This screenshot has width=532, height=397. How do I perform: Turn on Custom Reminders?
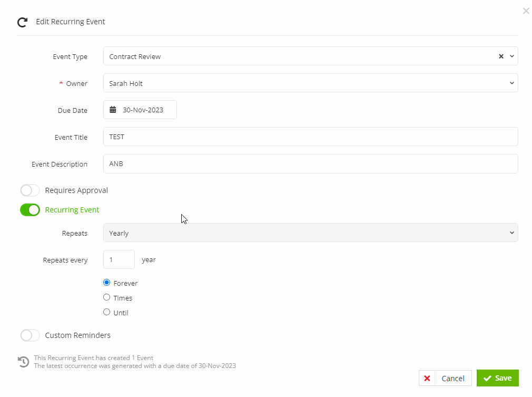point(30,335)
